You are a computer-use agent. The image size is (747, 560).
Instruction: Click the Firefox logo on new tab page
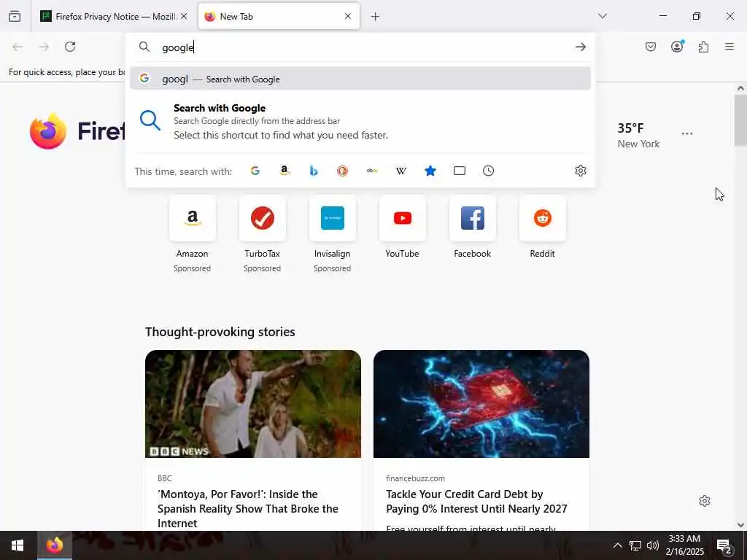point(48,131)
